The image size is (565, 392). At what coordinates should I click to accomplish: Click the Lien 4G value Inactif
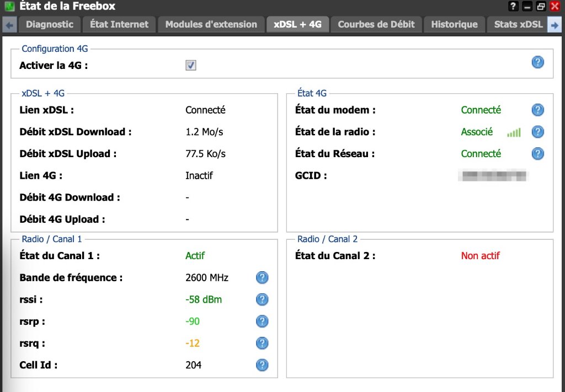tap(199, 176)
